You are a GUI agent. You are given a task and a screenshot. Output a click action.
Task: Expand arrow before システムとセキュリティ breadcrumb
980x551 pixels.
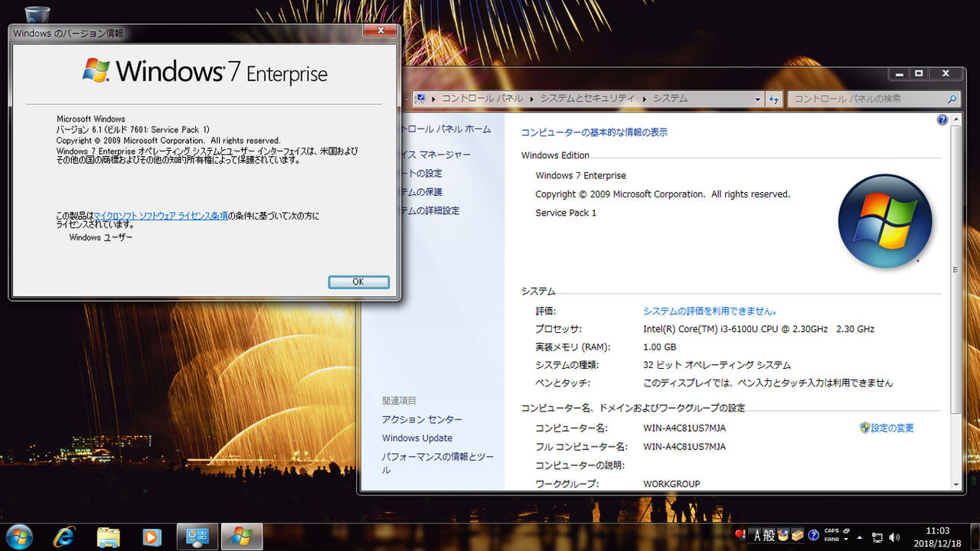click(532, 99)
